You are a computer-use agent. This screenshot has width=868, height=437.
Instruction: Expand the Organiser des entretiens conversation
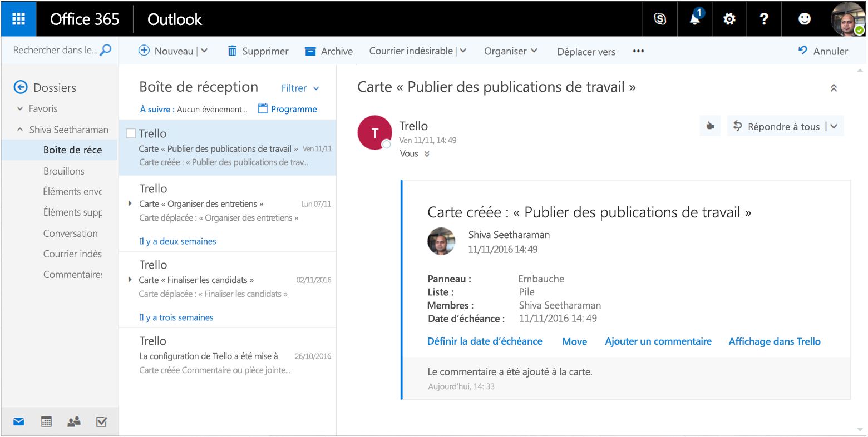coord(130,203)
